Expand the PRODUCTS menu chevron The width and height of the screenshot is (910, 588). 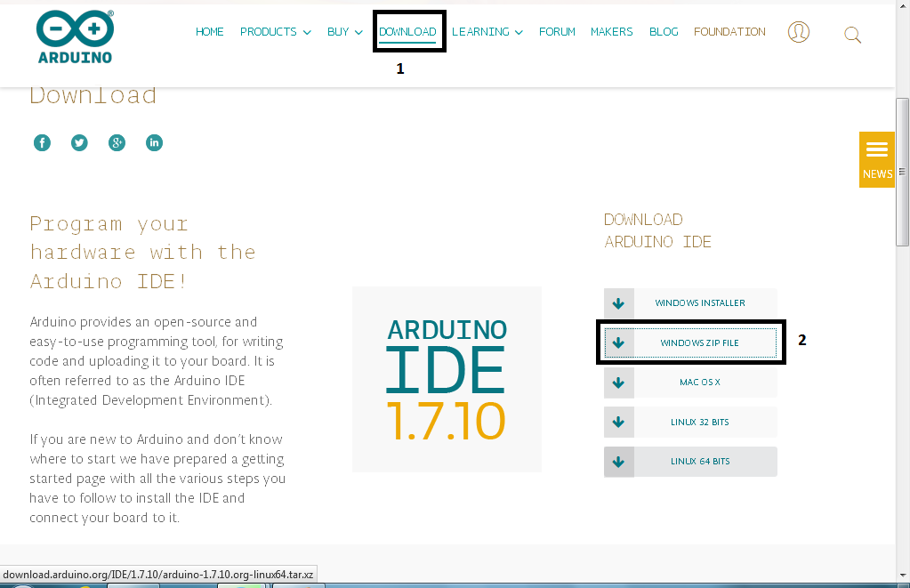pyautogui.click(x=307, y=33)
